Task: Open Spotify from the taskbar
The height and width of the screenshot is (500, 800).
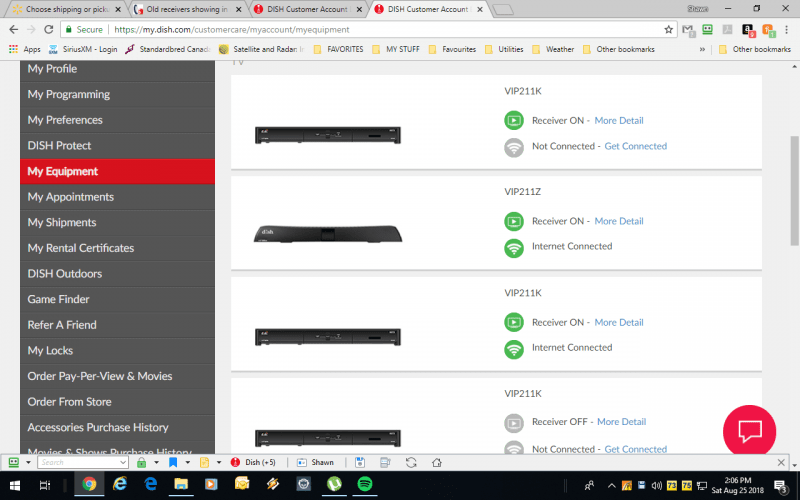Action: pyautogui.click(x=365, y=484)
